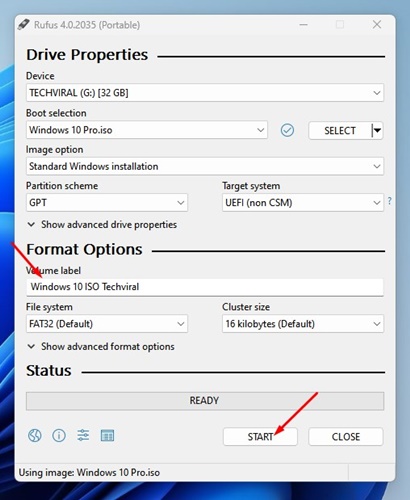410x500 pixels.
Task: Click the SELECT button
Action: 340,130
